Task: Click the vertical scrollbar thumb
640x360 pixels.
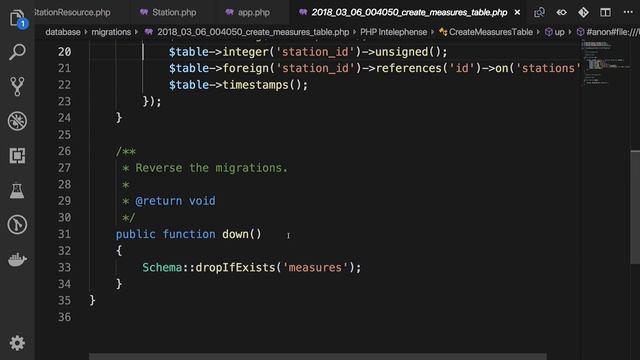Action: pos(635,207)
